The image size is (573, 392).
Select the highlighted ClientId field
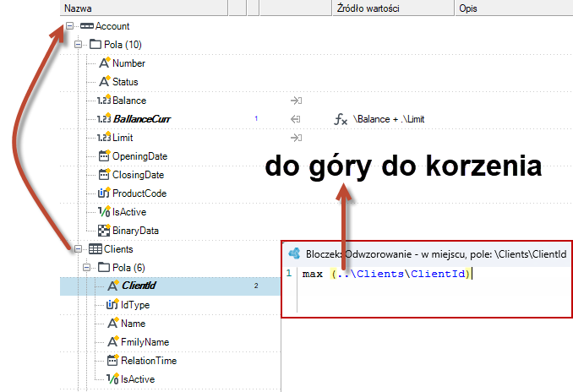click(170, 286)
